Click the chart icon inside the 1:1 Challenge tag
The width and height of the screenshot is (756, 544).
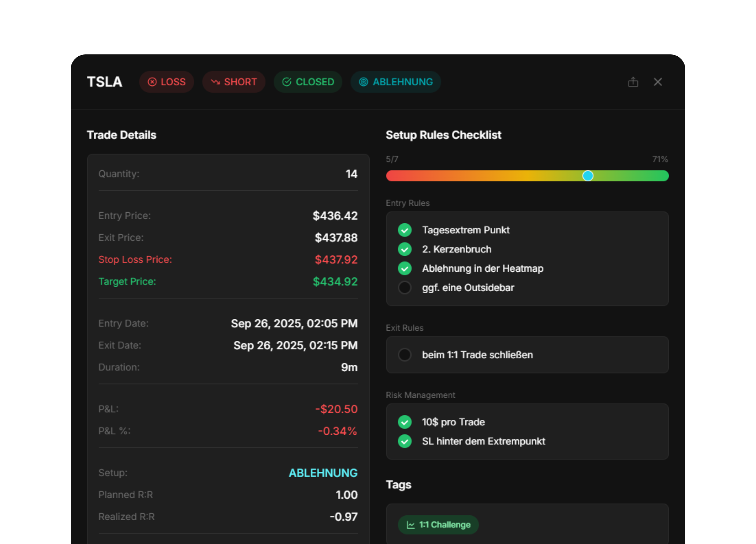411,524
